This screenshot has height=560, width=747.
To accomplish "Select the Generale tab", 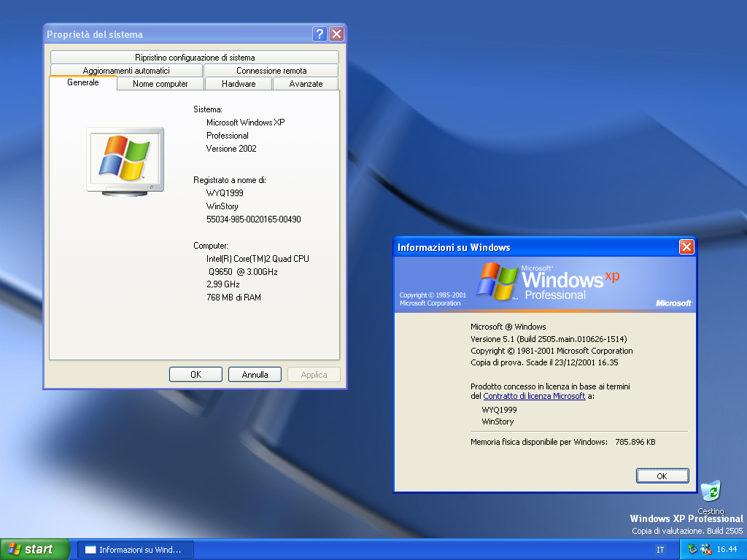I will coord(83,82).
